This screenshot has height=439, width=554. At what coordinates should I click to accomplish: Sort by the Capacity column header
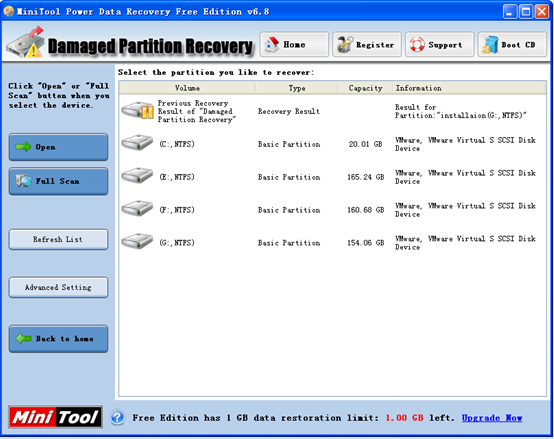point(365,88)
